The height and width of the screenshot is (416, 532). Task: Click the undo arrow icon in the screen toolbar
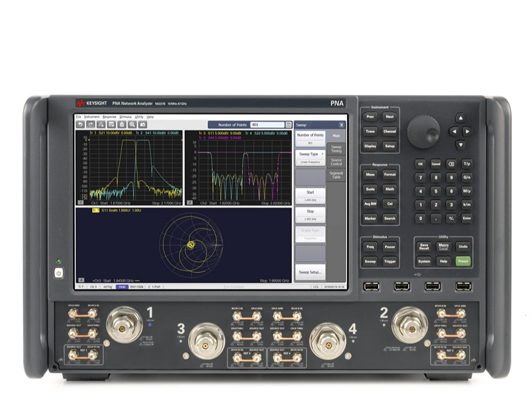tap(80, 125)
